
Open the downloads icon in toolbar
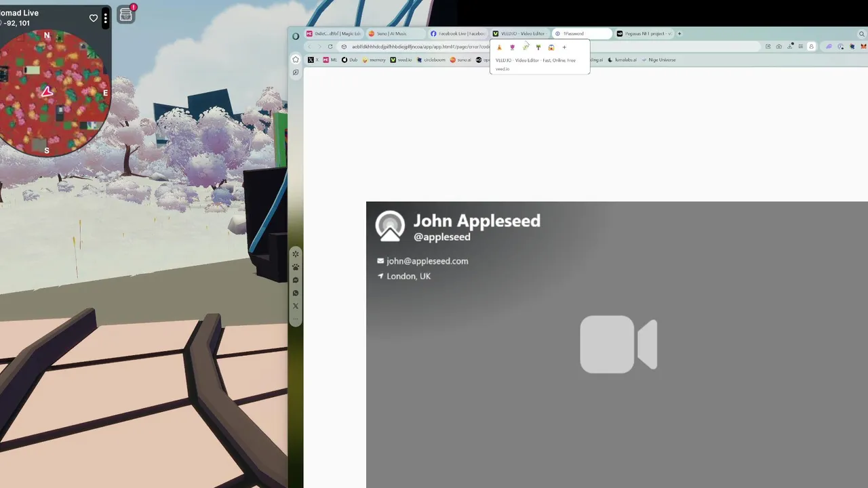[790, 47]
